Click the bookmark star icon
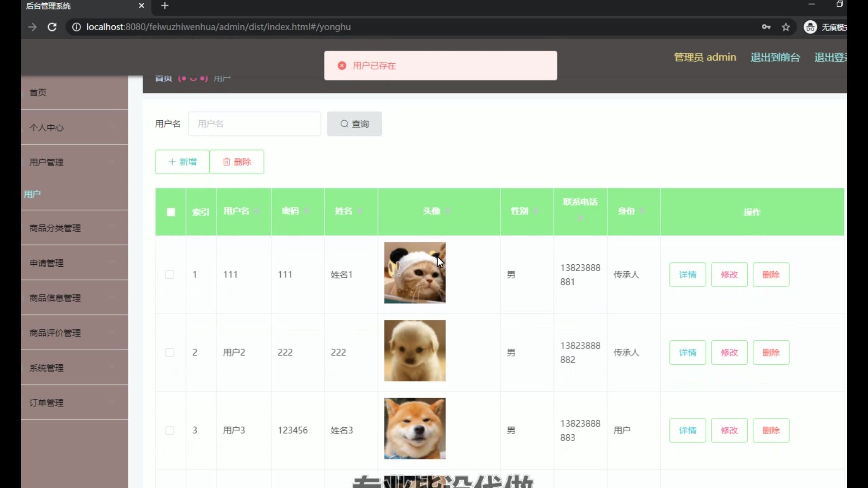 [x=786, y=27]
